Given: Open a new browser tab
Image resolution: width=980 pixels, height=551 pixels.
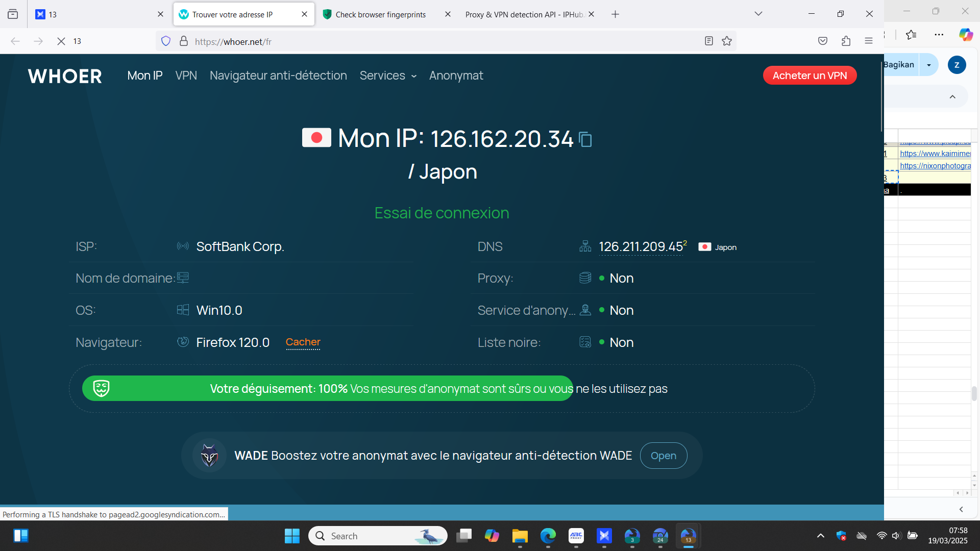Looking at the screenshot, I should tap(615, 14).
